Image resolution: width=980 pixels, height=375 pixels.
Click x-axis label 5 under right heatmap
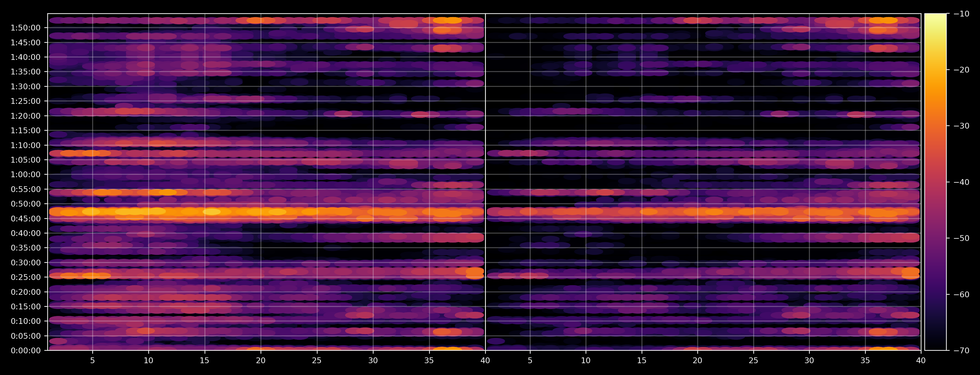point(530,360)
